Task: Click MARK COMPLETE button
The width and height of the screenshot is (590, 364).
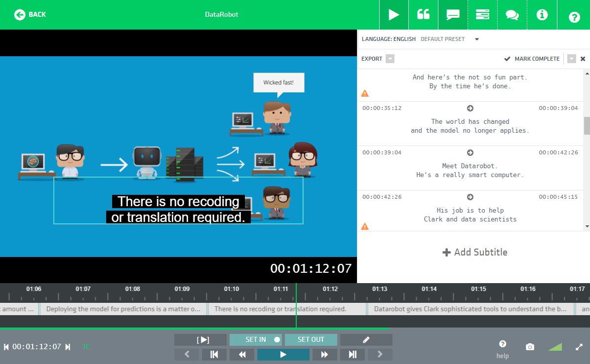Action: pyautogui.click(x=532, y=59)
